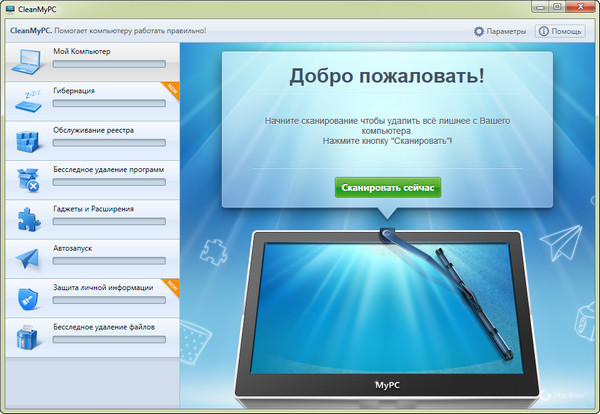Switch to Гибернация section
The width and height of the screenshot is (600, 414).
(x=93, y=101)
